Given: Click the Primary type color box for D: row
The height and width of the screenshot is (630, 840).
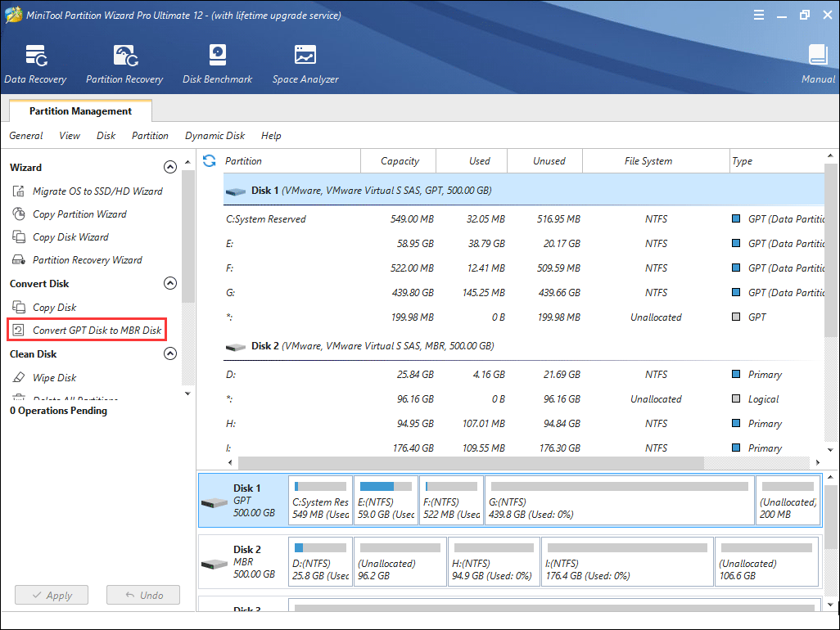Looking at the screenshot, I should tap(736, 374).
